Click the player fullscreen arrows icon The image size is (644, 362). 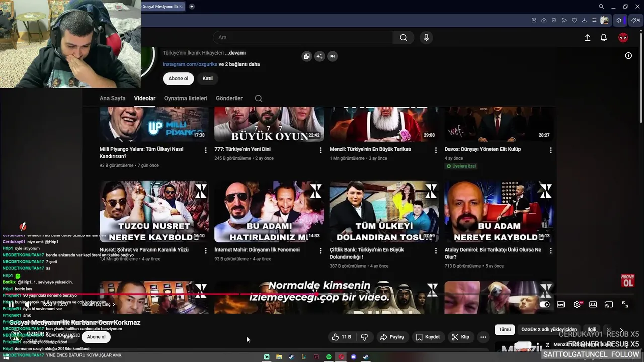(x=625, y=304)
